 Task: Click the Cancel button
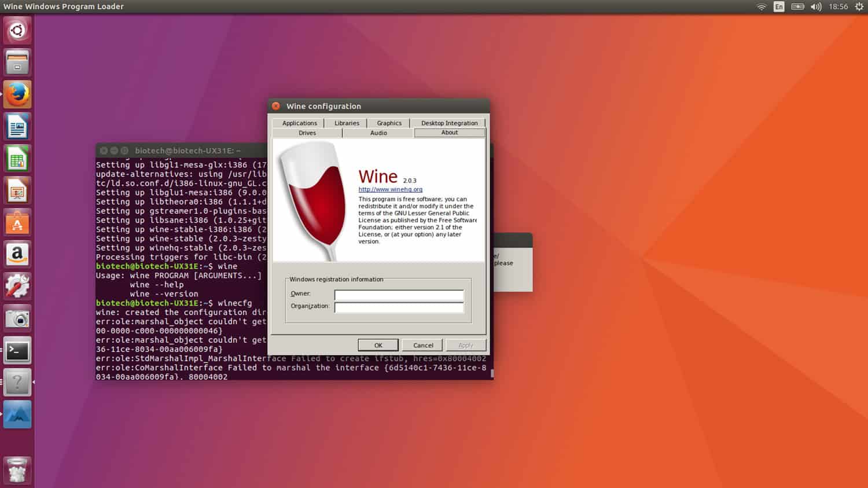tap(423, 345)
